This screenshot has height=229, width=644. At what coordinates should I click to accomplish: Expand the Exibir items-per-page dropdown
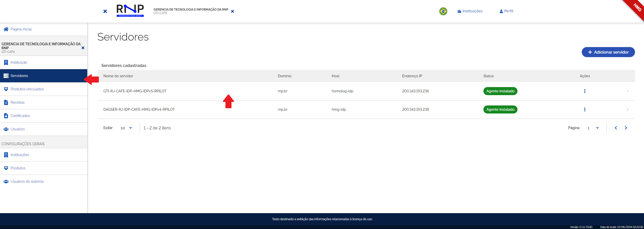[x=126, y=128]
